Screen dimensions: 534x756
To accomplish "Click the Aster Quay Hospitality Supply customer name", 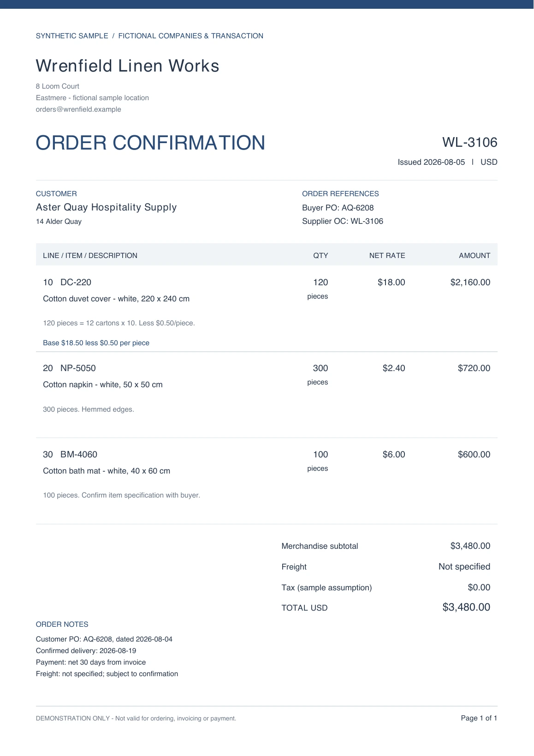I will point(106,207).
